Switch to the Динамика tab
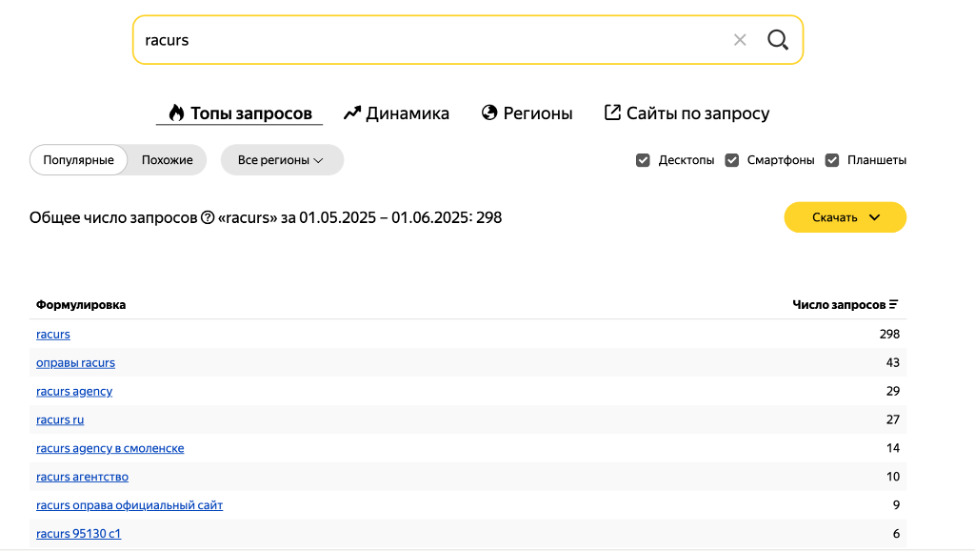 (x=396, y=113)
